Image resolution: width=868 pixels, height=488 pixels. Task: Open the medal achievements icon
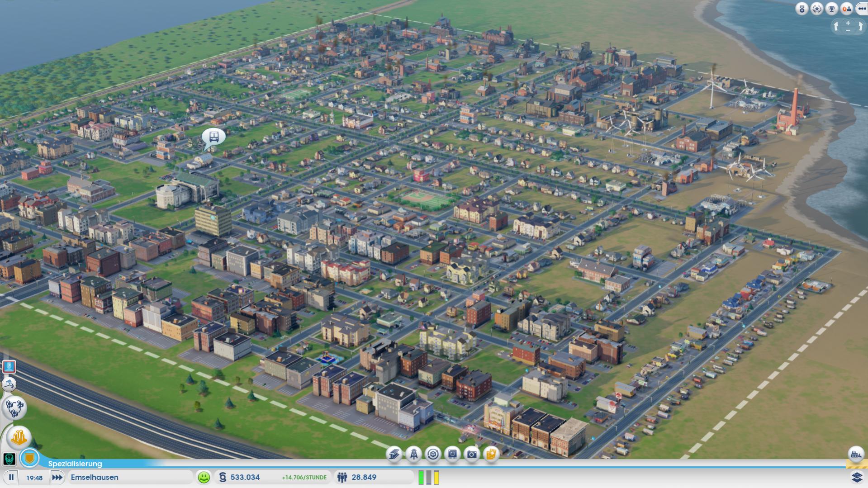[802, 9]
